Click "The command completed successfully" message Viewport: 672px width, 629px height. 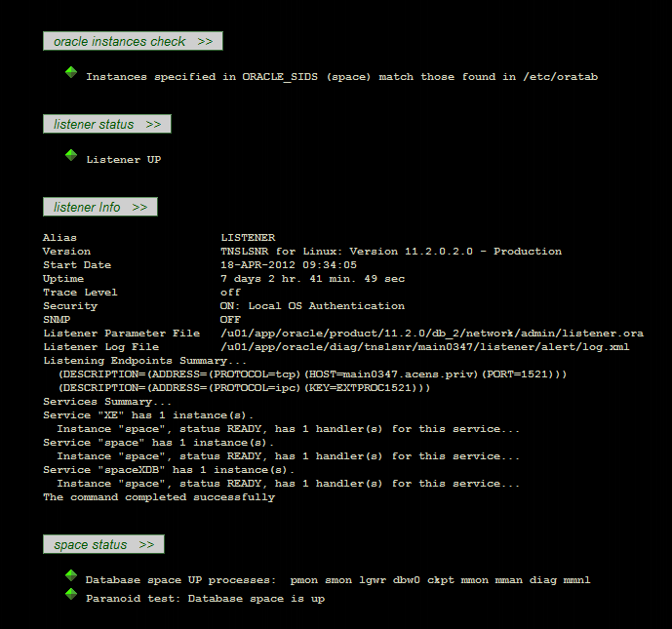click(159, 497)
